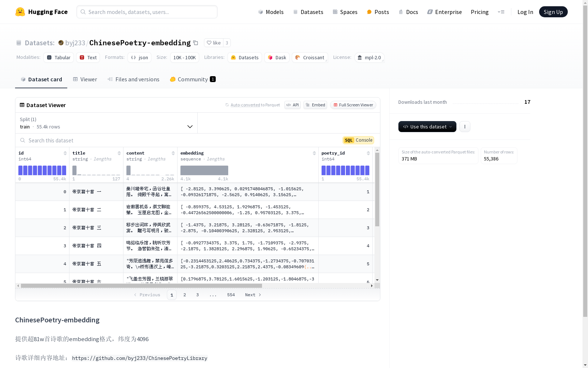This screenshot has height=368, width=588.
Task: Open API access for dataset viewer
Action: [293, 105]
